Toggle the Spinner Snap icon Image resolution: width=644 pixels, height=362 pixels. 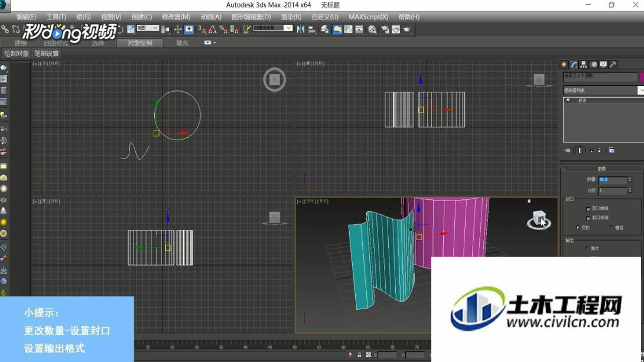pos(234,29)
